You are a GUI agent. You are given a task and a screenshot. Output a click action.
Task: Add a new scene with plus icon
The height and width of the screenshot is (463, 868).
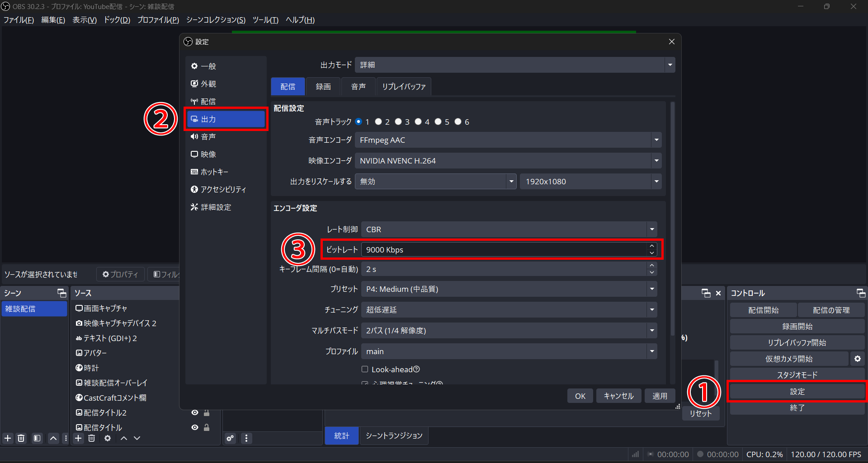click(8, 438)
